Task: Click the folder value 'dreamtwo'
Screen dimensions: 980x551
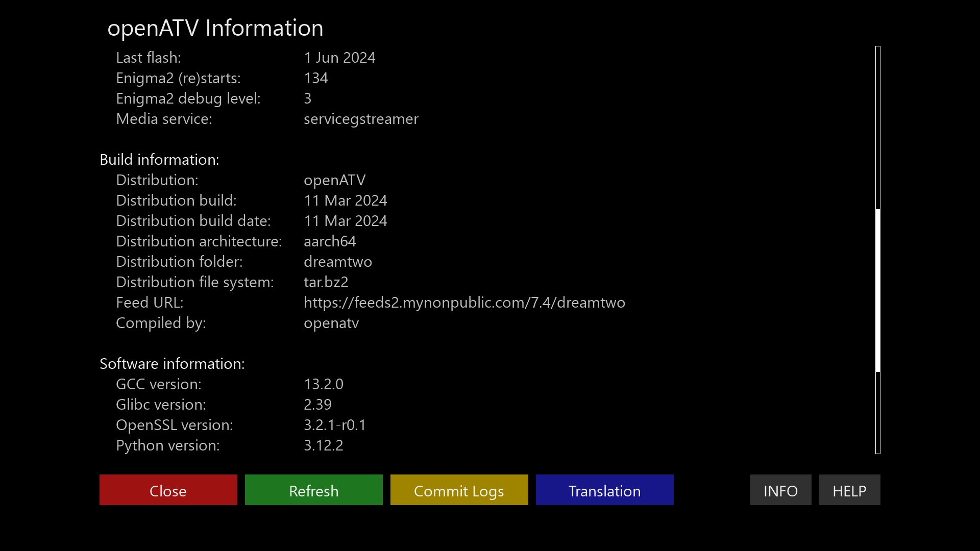Action: pyautogui.click(x=338, y=262)
